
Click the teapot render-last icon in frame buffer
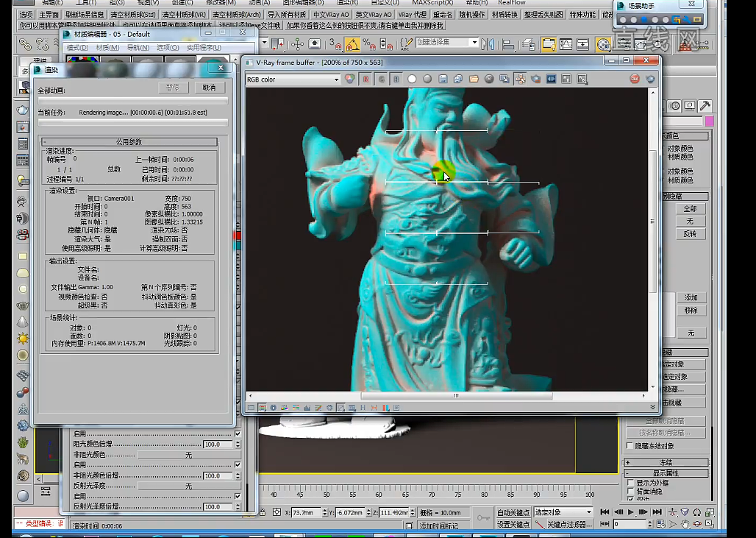point(535,79)
